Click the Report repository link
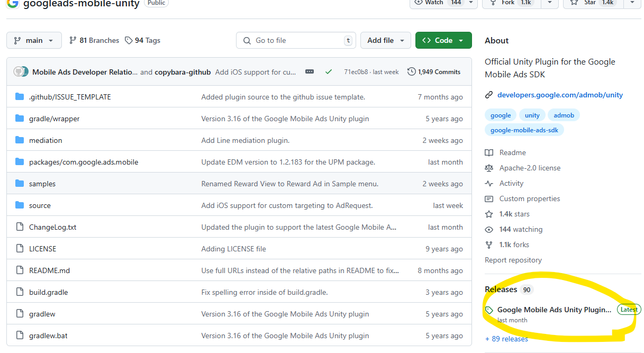Image resolution: width=644 pixels, height=353 pixels. point(513,260)
